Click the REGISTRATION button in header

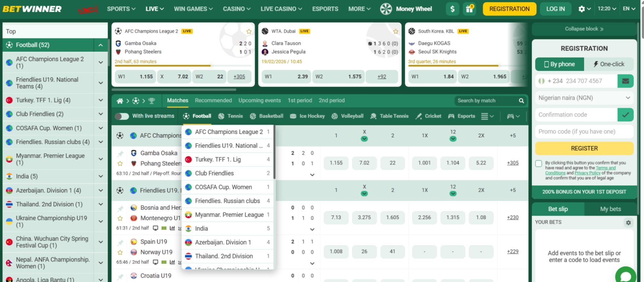[x=509, y=9]
